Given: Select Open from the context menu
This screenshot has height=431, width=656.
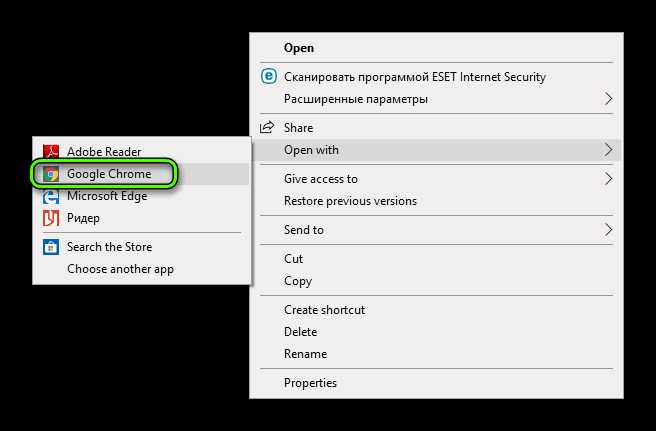Looking at the screenshot, I should click(x=299, y=48).
